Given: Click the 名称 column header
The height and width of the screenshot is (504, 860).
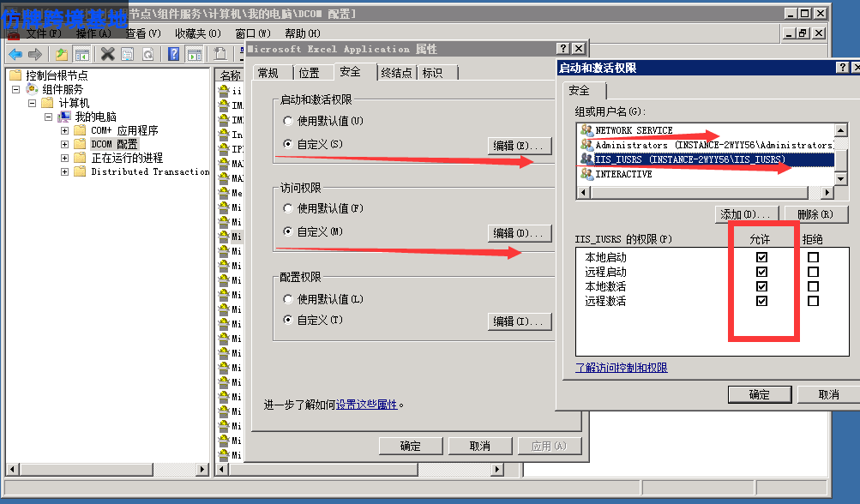Looking at the screenshot, I should click(x=231, y=75).
